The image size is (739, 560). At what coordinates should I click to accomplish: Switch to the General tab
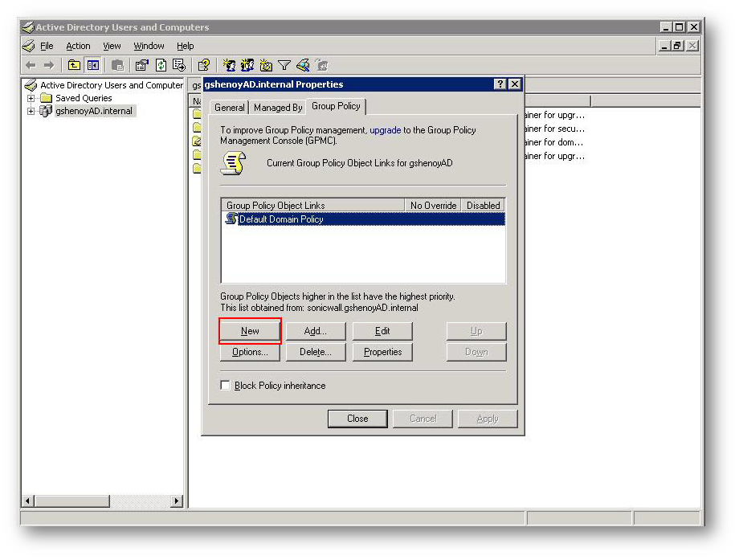229,108
